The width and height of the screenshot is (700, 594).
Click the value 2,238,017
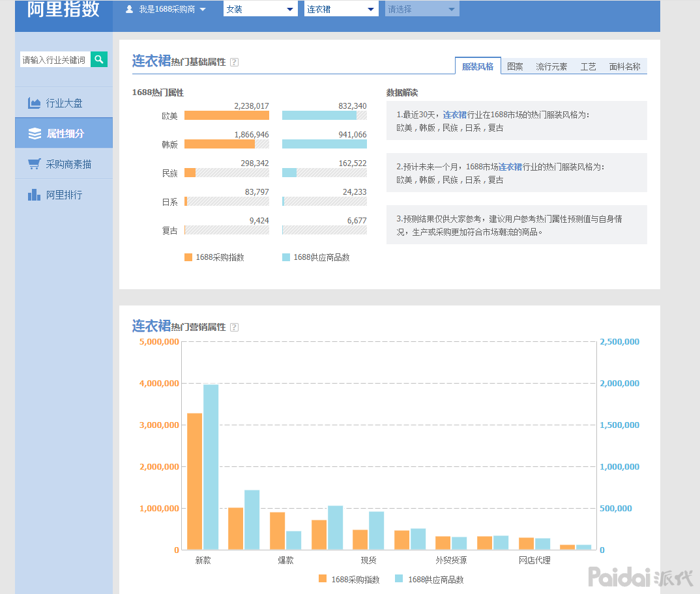[x=252, y=106]
